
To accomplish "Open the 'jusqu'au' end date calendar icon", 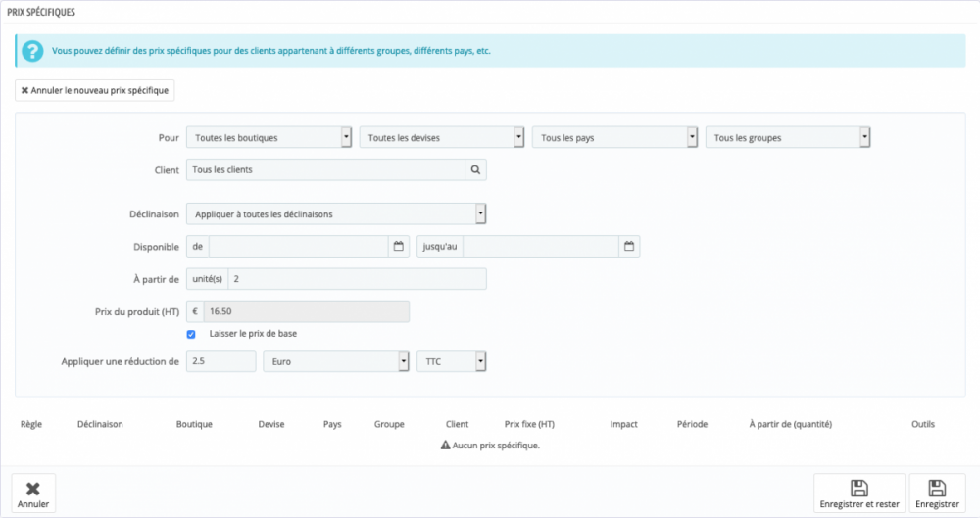I will click(x=629, y=246).
